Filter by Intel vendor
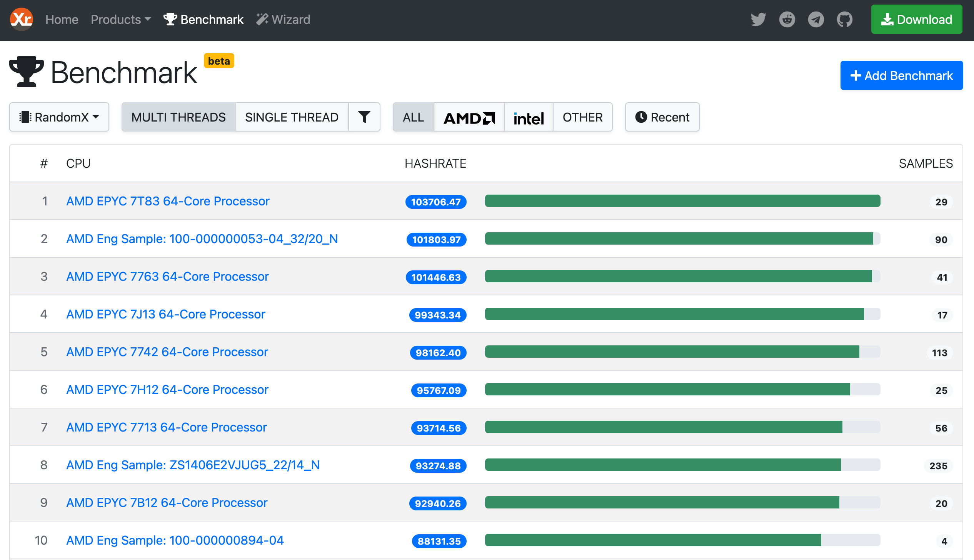 click(529, 117)
